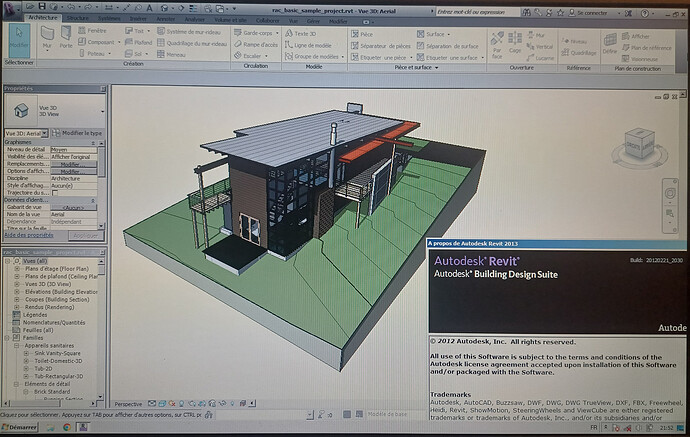Click the Démarrer Windows start button
Viewport: 690px width, 437px height.
(20, 427)
